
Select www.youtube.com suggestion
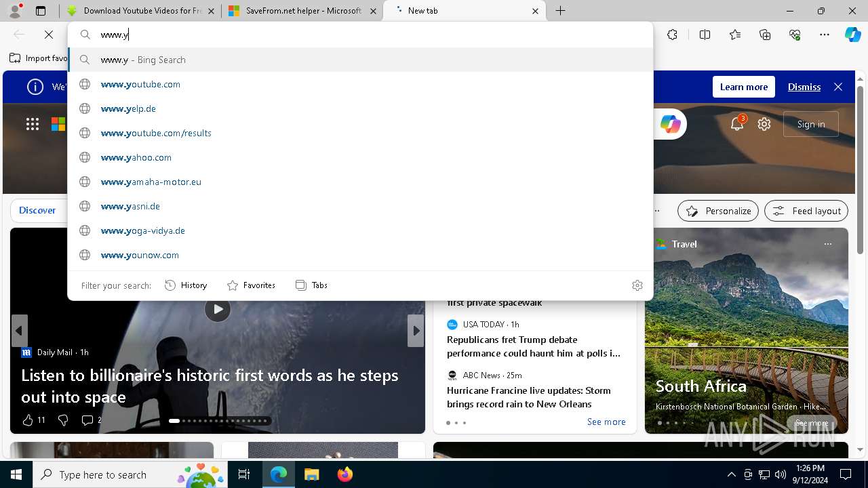pyautogui.click(x=361, y=84)
